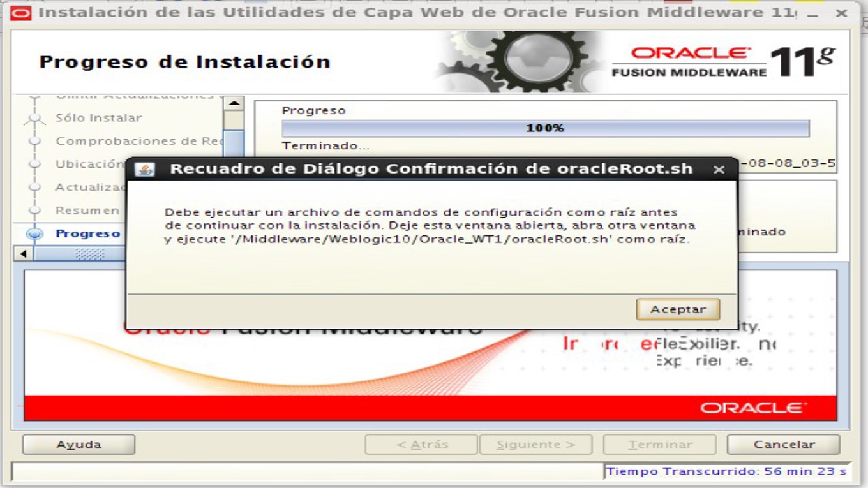Screen dimensions: 868x488
Task: Close the oracleRoot.sh confirmation dialog
Action: 719,170
